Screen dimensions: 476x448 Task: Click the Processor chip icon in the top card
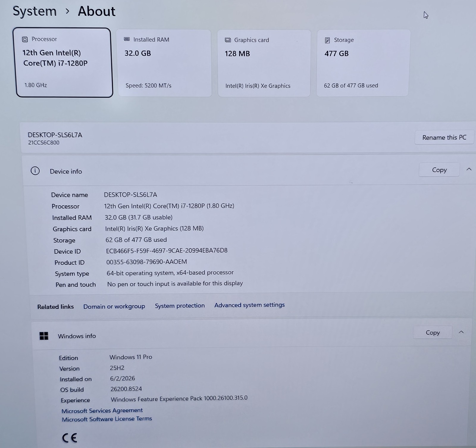click(x=25, y=39)
